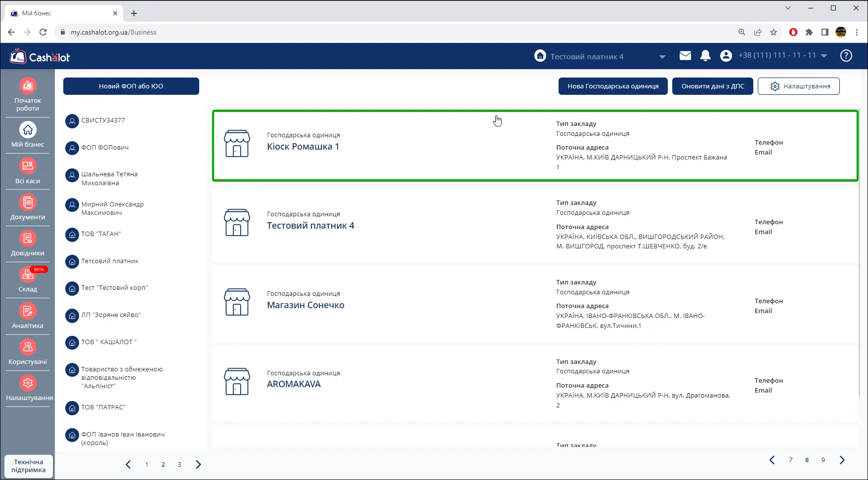The height and width of the screenshot is (480, 868).
Task: Open the Склад beta section
Action: tap(28, 275)
